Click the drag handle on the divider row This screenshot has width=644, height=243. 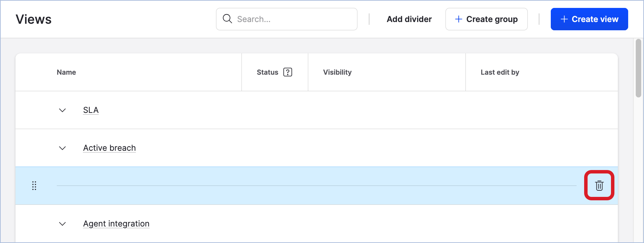(34, 186)
